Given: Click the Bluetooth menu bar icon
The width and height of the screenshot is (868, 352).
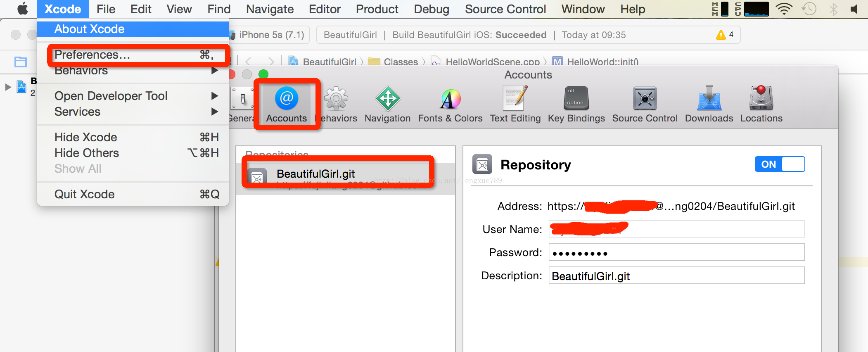Looking at the screenshot, I should pos(833,9).
